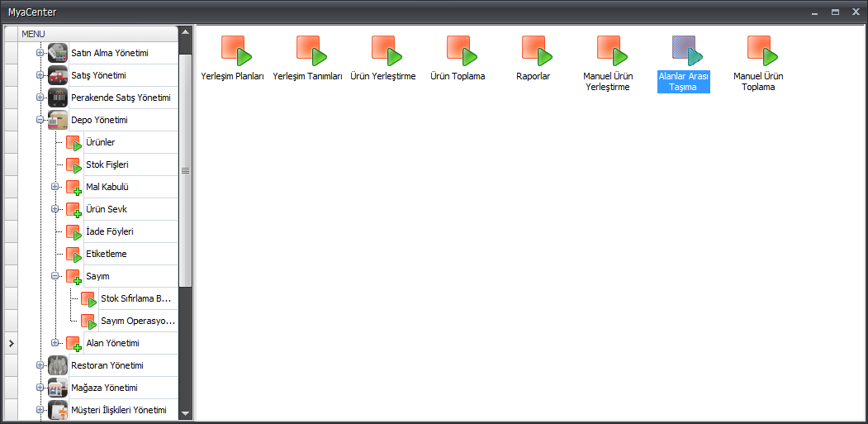Screen dimensions: 868x424
Task: Close the MyaCenter window
Action: tap(856, 12)
